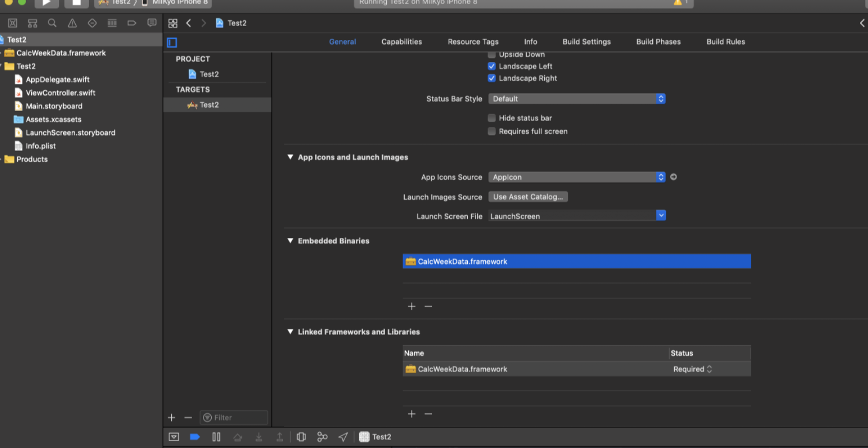Switch to the General tab
Image resolution: width=868 pixels, height=448 pixels.
click(342, 42)
